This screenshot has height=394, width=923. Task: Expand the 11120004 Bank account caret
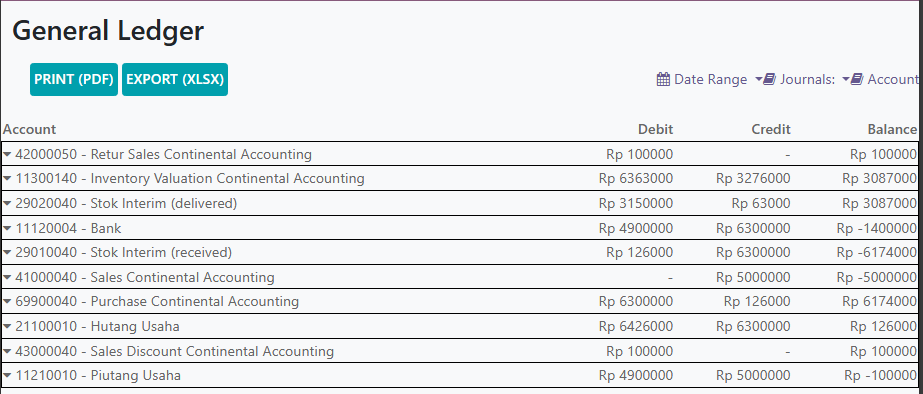[x=7, y=228]
